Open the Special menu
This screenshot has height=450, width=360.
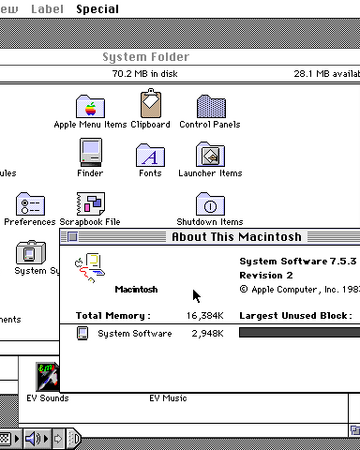coord(97,9)
